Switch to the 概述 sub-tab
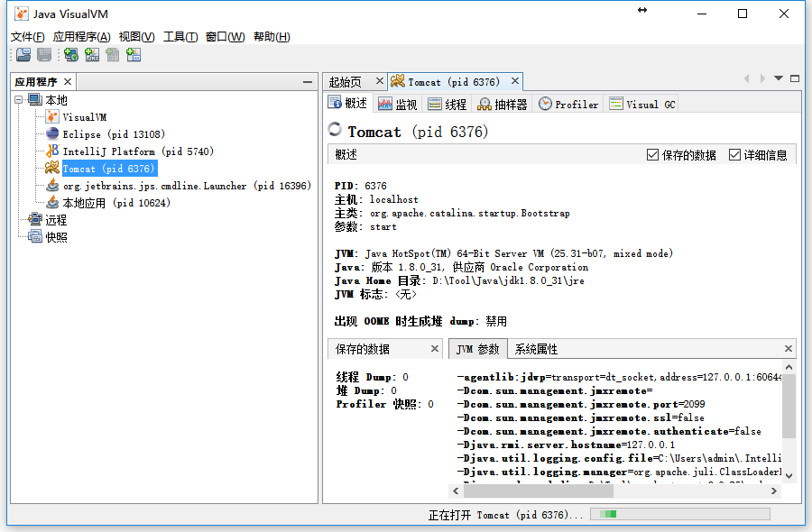 348,104
